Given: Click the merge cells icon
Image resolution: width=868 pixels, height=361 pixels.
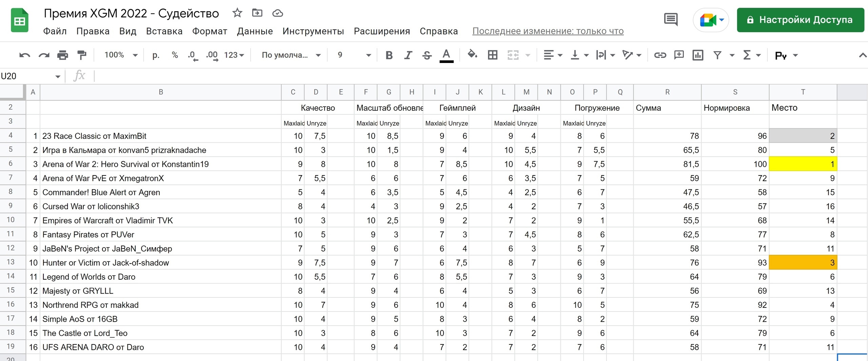Looking at the screenshot, I should tap(513, 55).
